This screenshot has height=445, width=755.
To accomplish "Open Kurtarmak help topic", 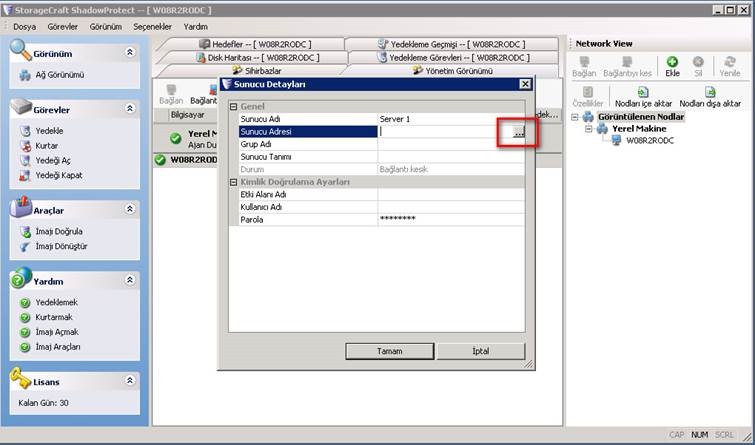I will [54, 317].
